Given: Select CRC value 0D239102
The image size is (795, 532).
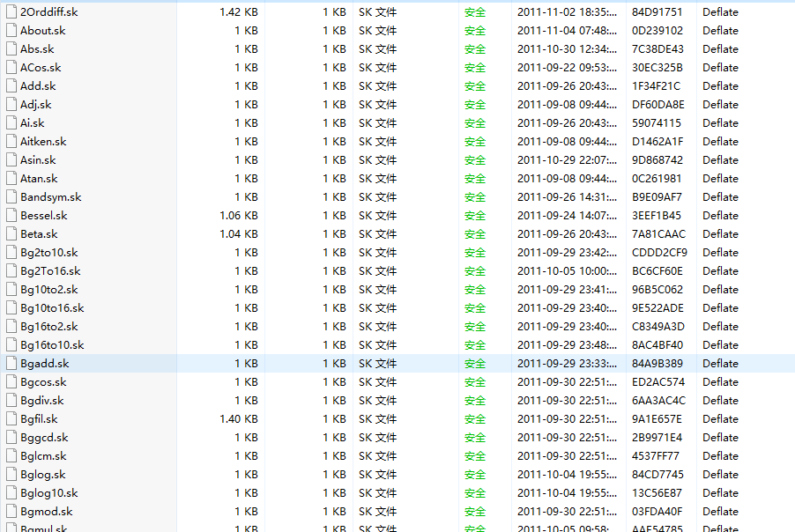Looking at the screenshot, I should (x=658, y=31).
